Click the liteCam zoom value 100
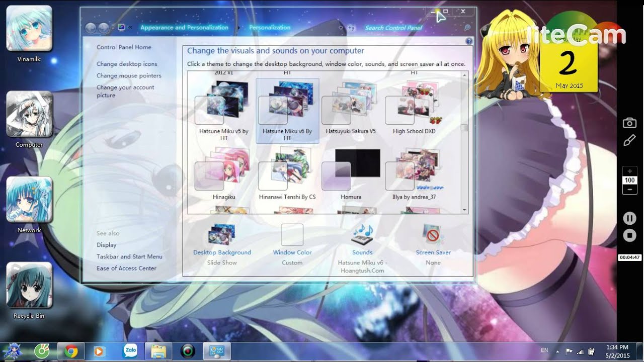 tap(629, 180)
